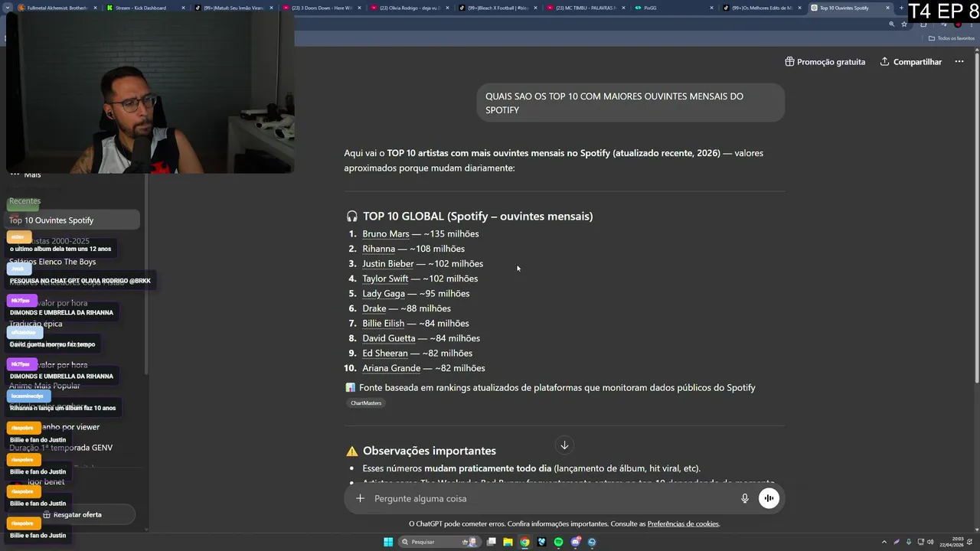Viewport: 980px width, 551px height.
Task: Click the taskbar Pesquisar search box
Action: (440, 542)
